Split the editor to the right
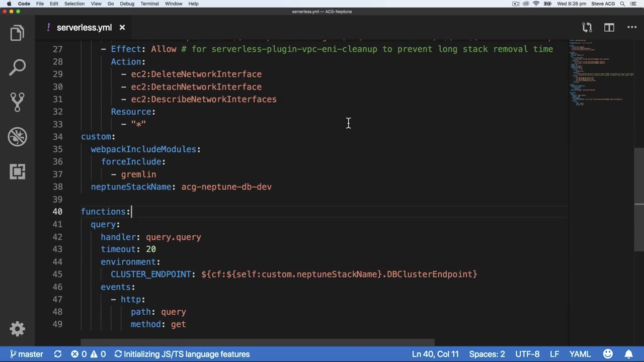Viewport: 644px width, 362px height. coord(609,28)
